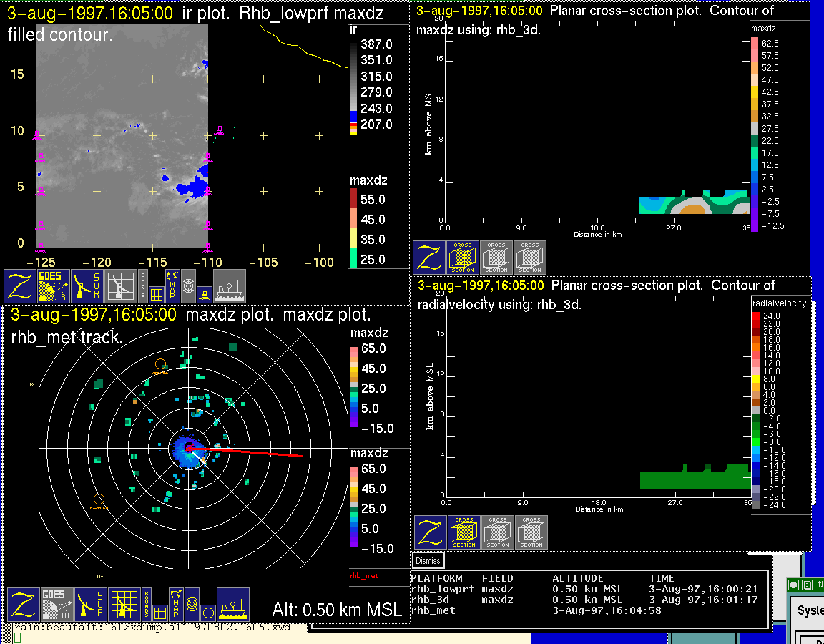Click the BOUNDS icon in the lower maxdz plot window
The height and width of the screenshot is (644, 824).
point(147,605)
